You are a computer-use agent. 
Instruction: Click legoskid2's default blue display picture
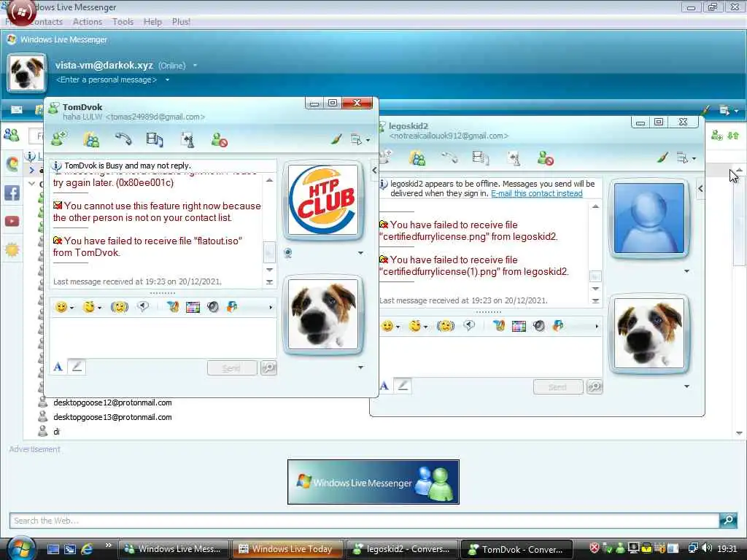point(649,218)
